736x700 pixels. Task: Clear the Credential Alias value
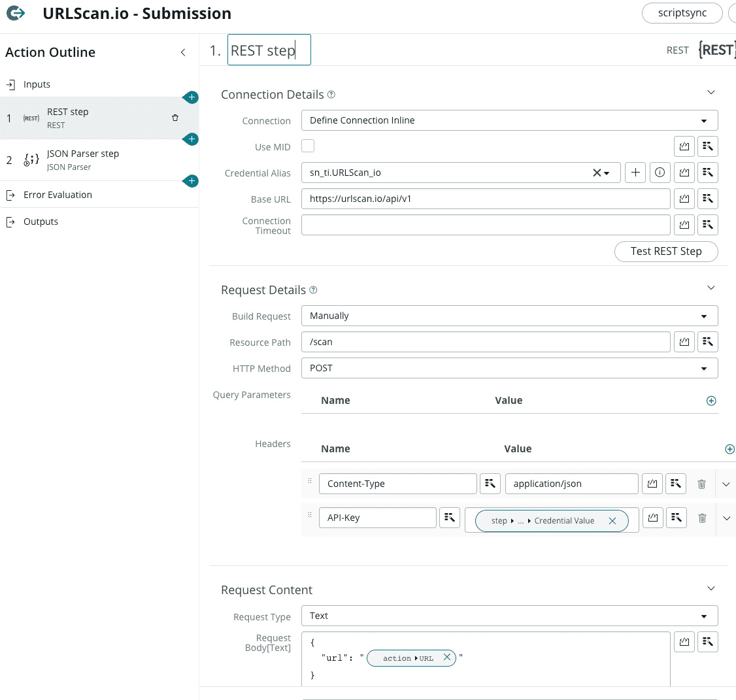[597, 173]
